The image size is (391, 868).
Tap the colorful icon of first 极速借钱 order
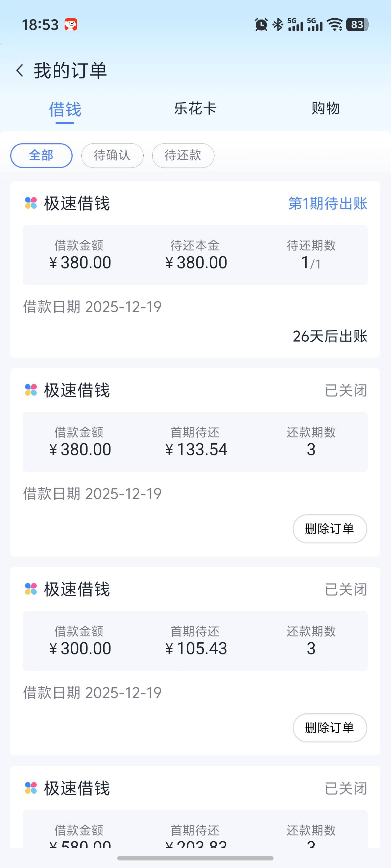[31, 203]
